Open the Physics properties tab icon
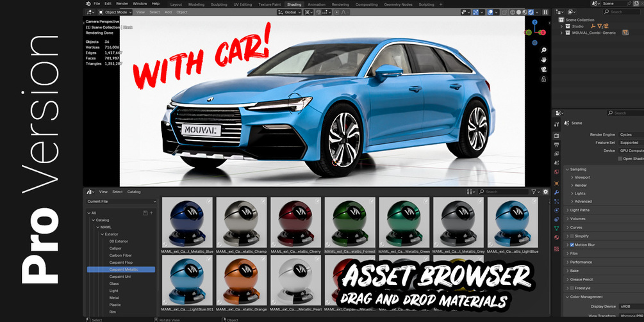 click(x=556, y=211)
